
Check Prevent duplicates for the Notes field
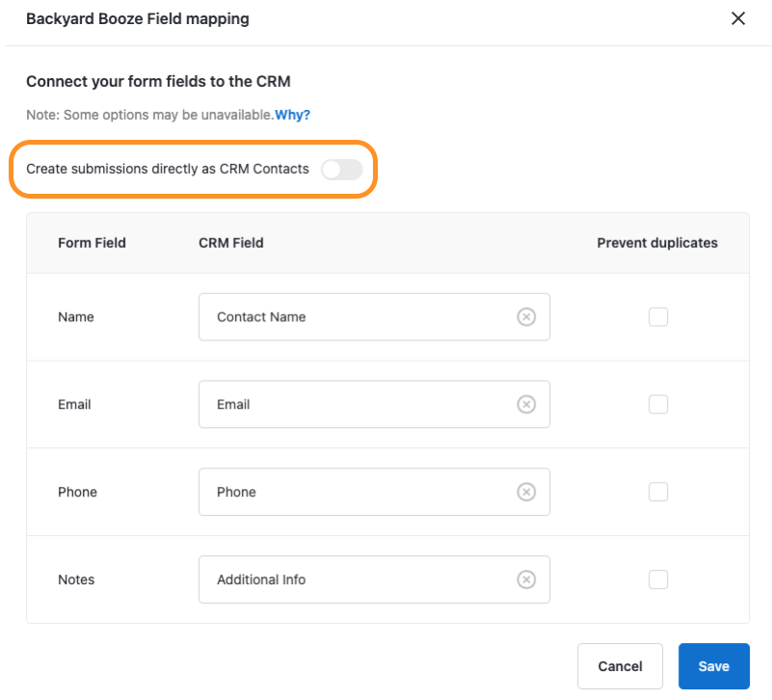coord(658,580)
